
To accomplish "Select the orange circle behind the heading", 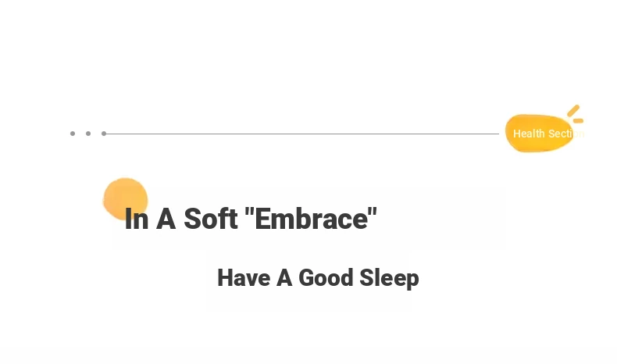I will tap(126, 198).
